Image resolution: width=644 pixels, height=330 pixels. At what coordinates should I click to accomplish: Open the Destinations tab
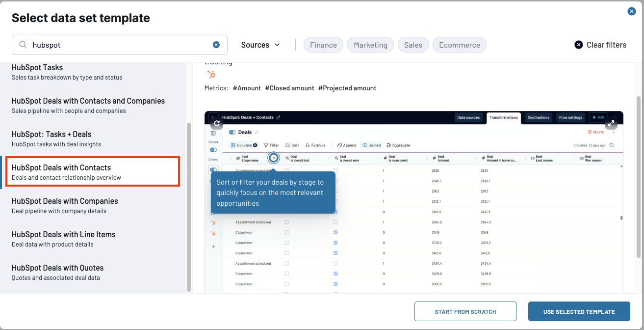pyautogui.click(x=539, y=118)
